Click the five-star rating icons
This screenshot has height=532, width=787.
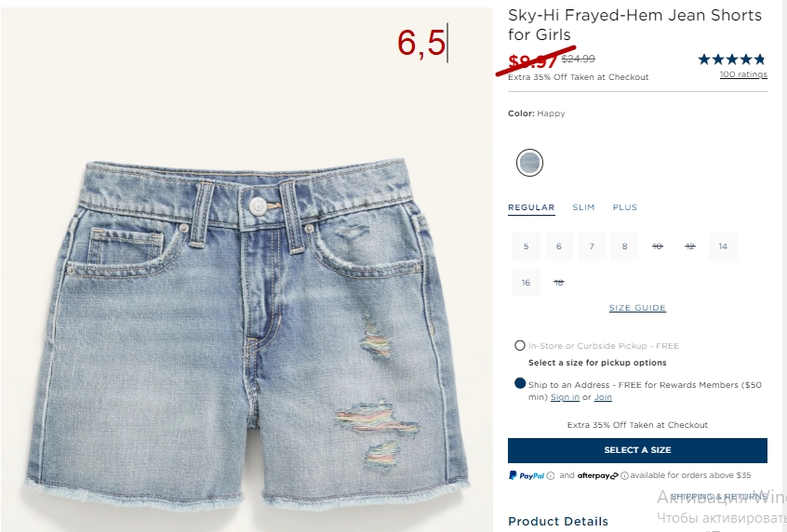coord(732,60)
